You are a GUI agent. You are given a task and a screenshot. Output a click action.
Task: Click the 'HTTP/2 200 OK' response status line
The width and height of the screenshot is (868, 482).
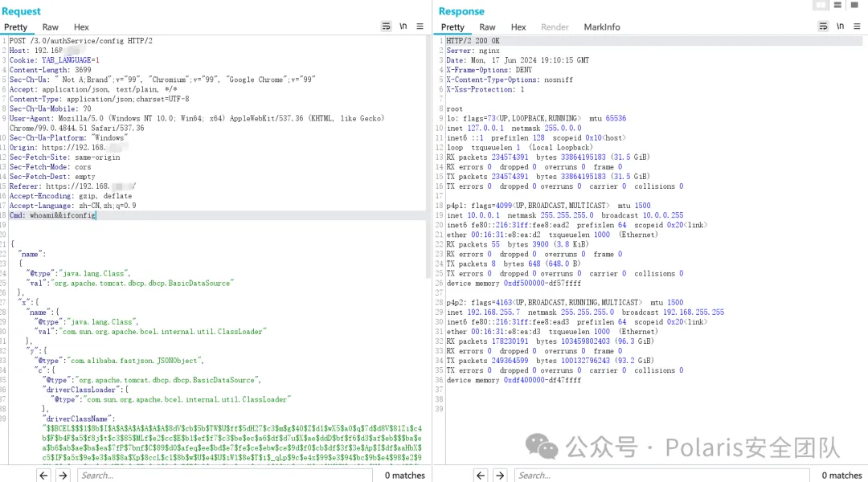(473, 41)
